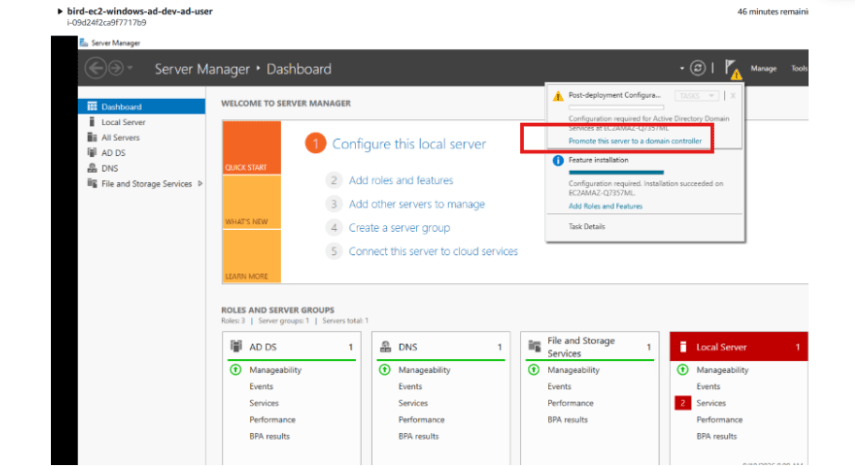Open the navigation history dropdown arrow
Viewport: 855px width, 466px height.
coord(130,68)
